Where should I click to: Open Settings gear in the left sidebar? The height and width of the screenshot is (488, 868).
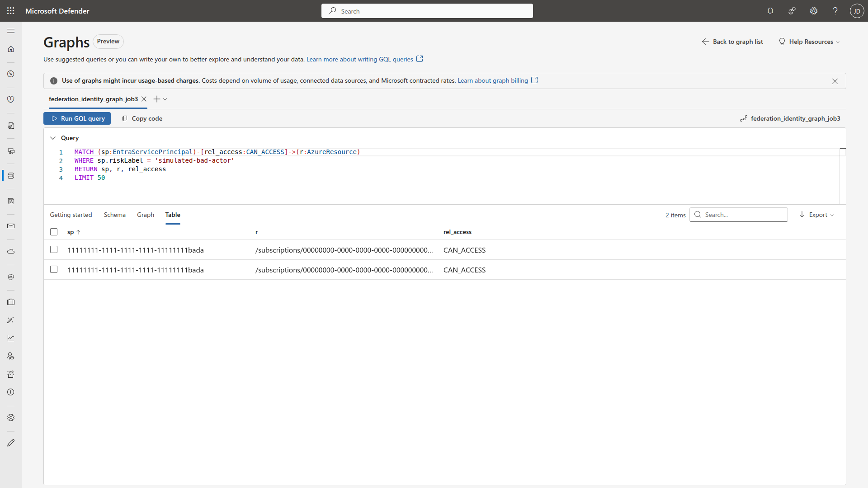pyautogui.click(x=11, y=418)
